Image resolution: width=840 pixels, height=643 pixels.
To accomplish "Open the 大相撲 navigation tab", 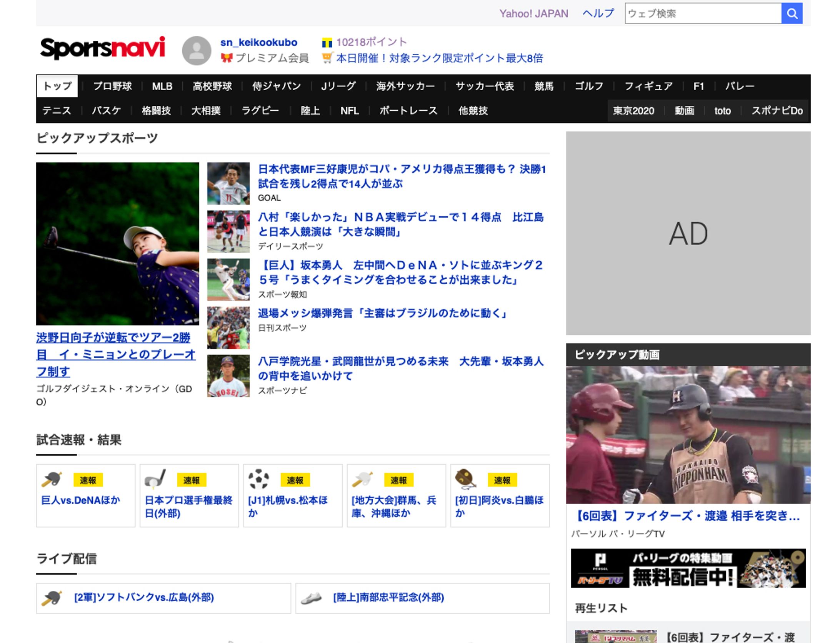I will (x=206, y=111).
